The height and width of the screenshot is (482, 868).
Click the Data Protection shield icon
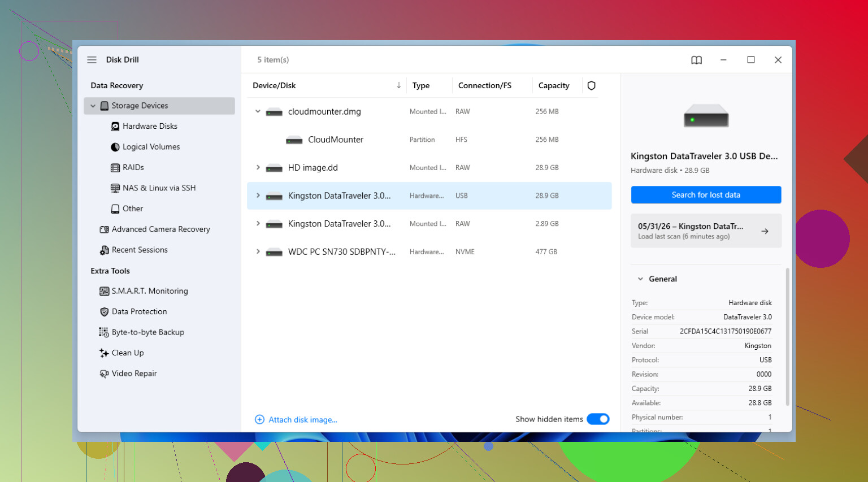pyautogui.click(x=105, y=312)
